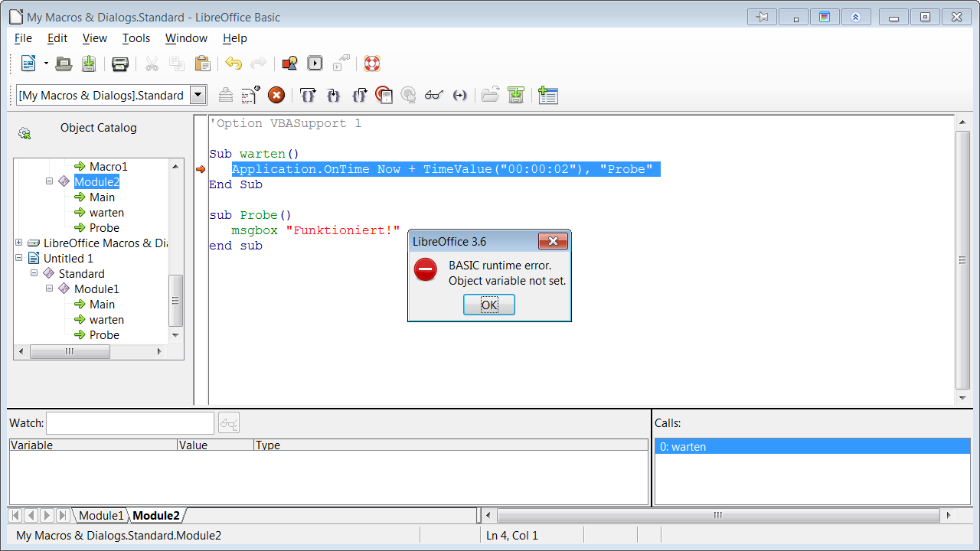Viewport: 980px width, 551px height.
Task: Open the File menu
Action: 23,37
